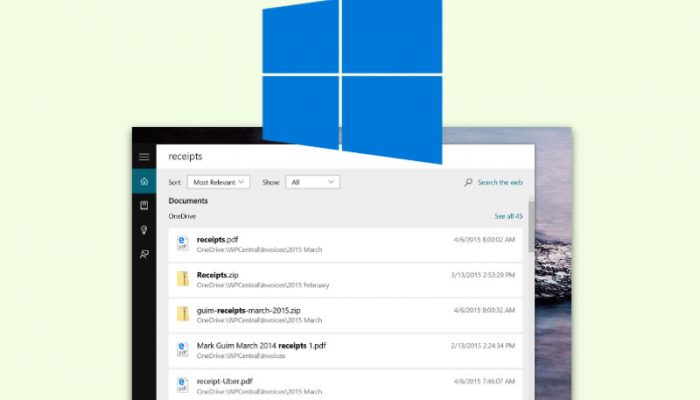Open the receipt-Uber.pdf file name
The width and height of the screenshot is (700, 400).
coord(225,381)
